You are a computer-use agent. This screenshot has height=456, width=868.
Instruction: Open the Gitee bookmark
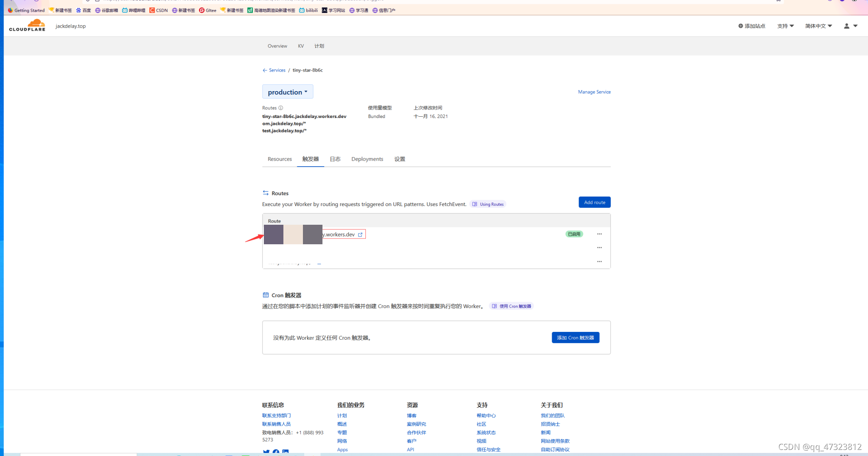pos(207,10)
